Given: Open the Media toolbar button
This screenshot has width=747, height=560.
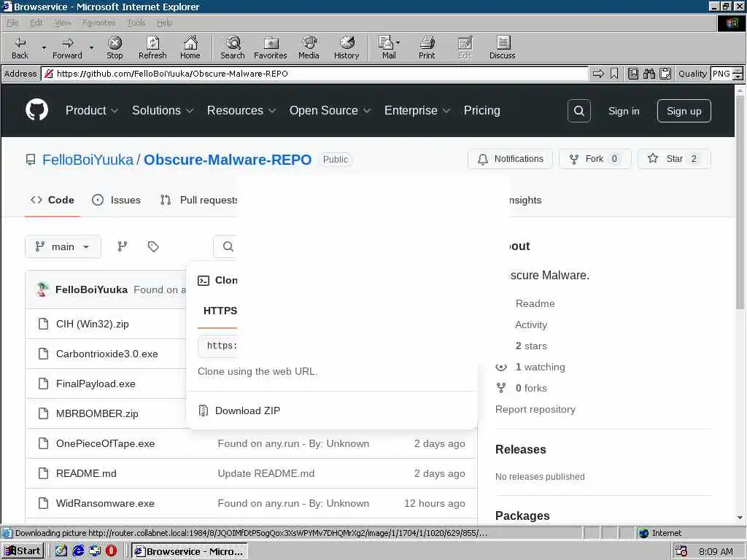Looking at the screenshot, I should 309,47.
